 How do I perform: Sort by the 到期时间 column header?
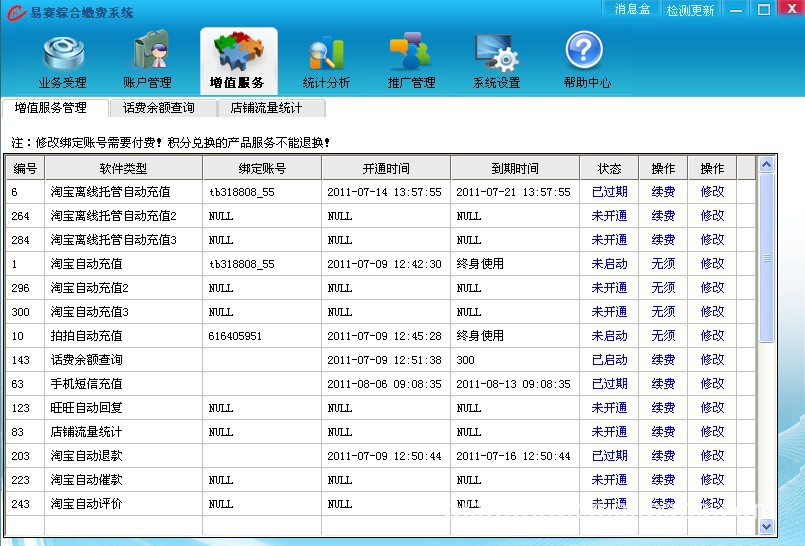tap(515, 168)
